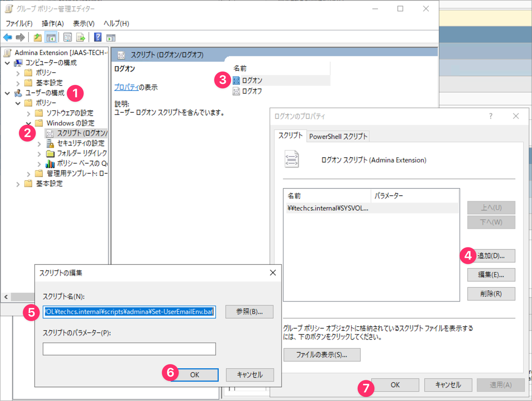Click the export list toolbar icon
Screen dimensions: 532x401
pos(81,37)
